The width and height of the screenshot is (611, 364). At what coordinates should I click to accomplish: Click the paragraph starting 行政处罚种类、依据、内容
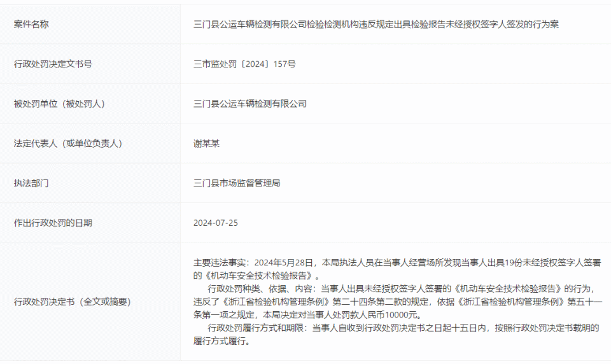click(398, 302)
